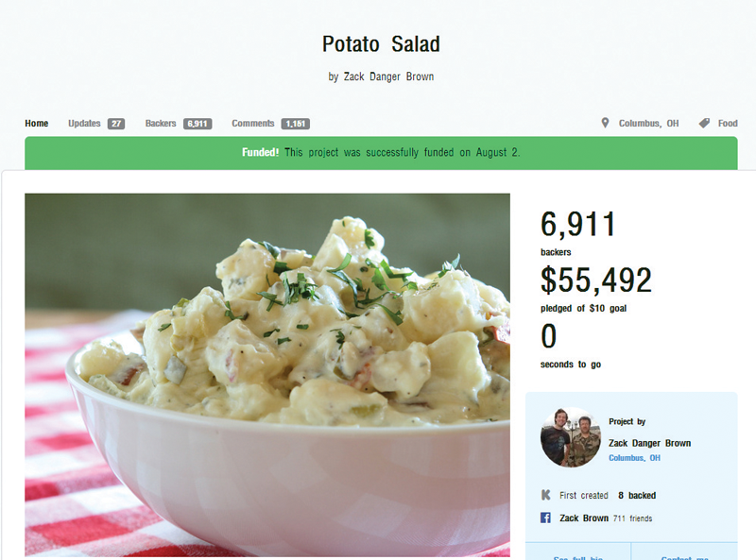Click the Backers count badge 6,911
This screenshot has height=560, width=756.
point(198,124)
